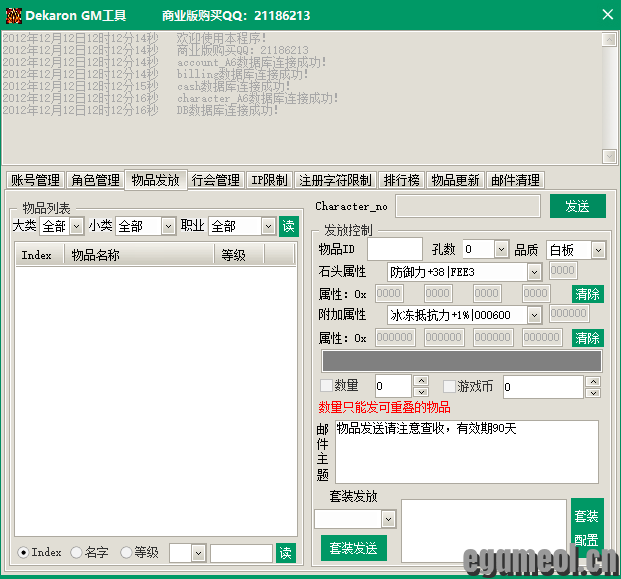Open the 大类 category dropdown
This screenshot has width=621, height=579.
[x=76, y=226]
